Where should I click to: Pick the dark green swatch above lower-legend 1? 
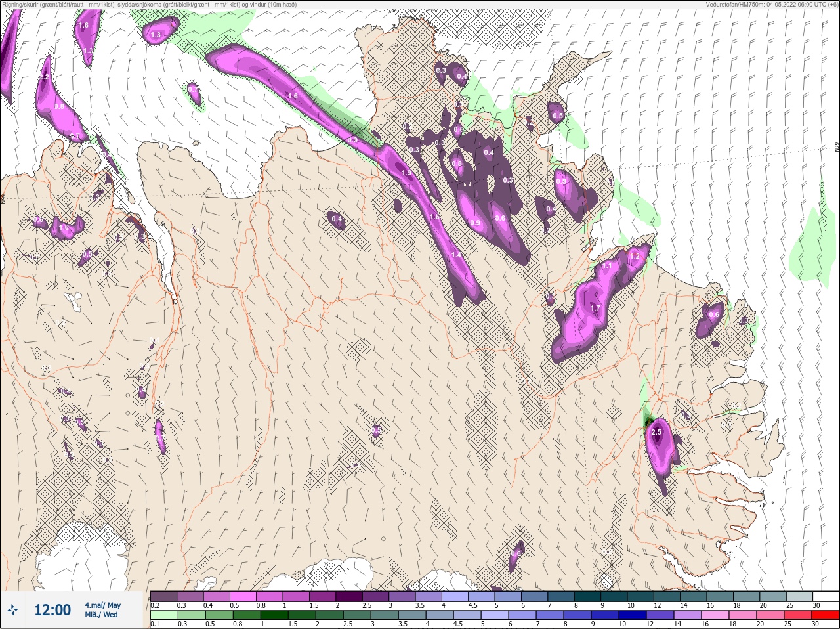tap(274, 615)
